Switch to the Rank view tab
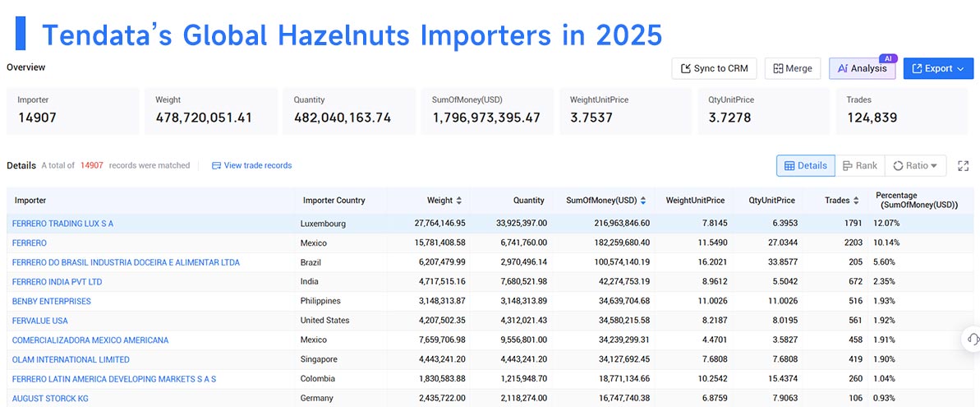The height and width of the screenshot is (407, 980). click(860, 165)
